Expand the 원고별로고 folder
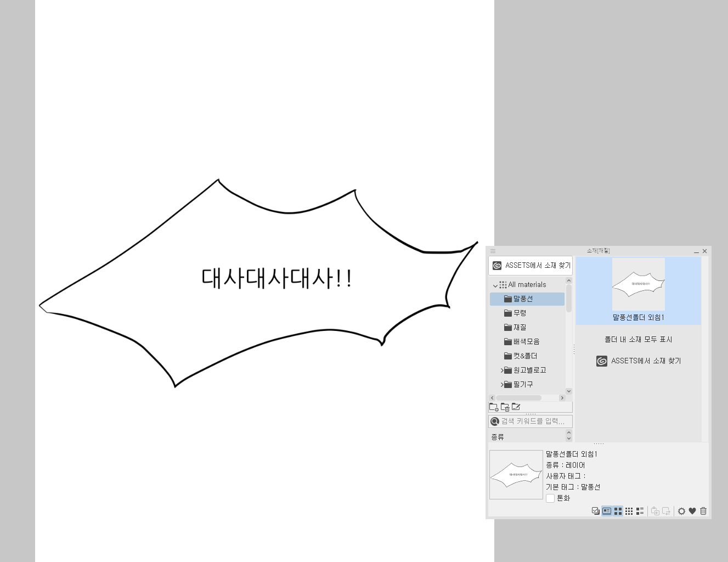The height and width of the screenshot is (562, 728). [x=501, y=370]
